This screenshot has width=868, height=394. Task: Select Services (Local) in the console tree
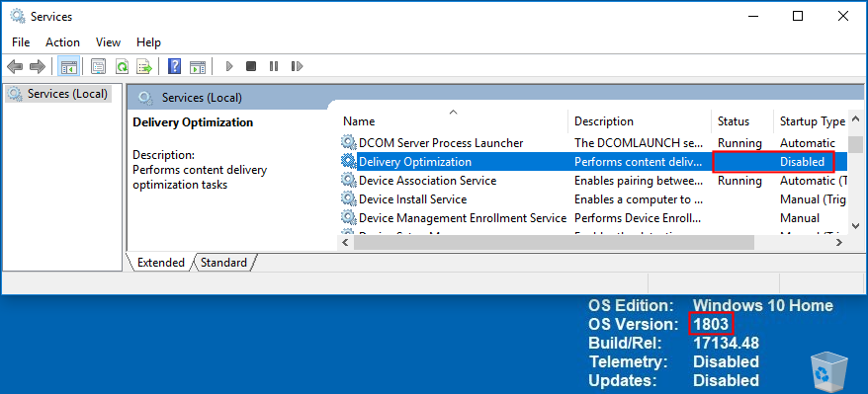click(x=67, y=94)
